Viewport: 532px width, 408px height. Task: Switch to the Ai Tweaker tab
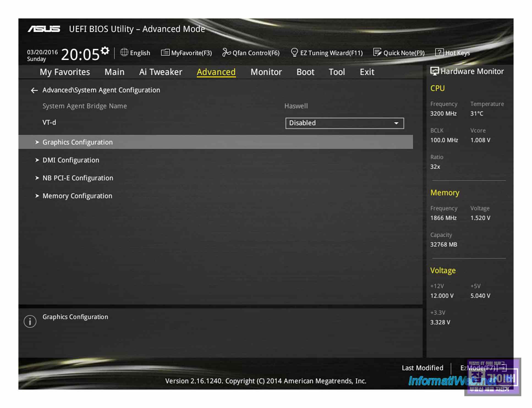click(160, 72)
